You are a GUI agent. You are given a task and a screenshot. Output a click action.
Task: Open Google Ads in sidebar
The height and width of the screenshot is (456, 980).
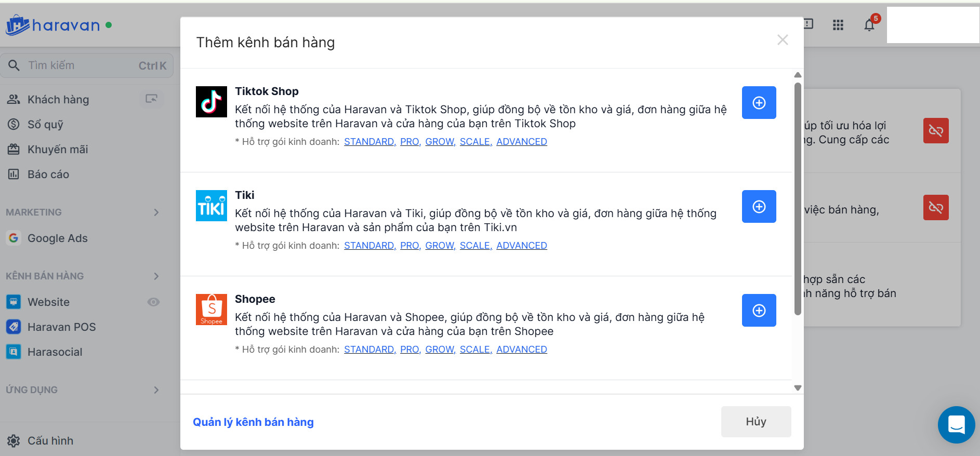coord(58,238)
